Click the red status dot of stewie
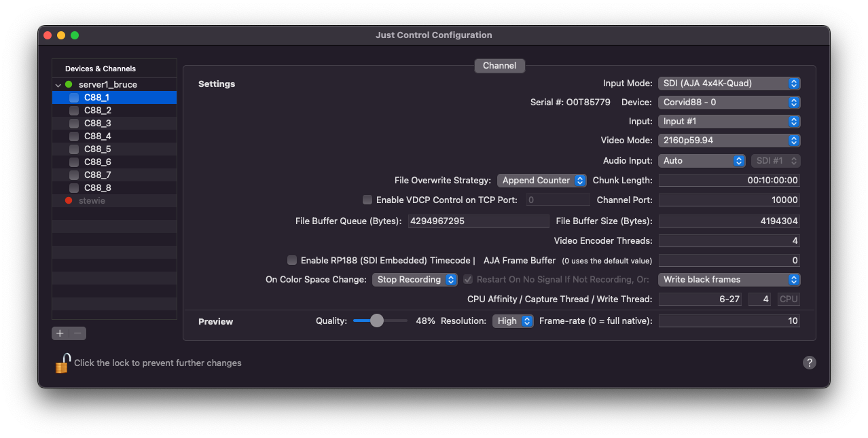Image resolution: width=868 pixels, height=438 pixels. [x=69, y=200]
